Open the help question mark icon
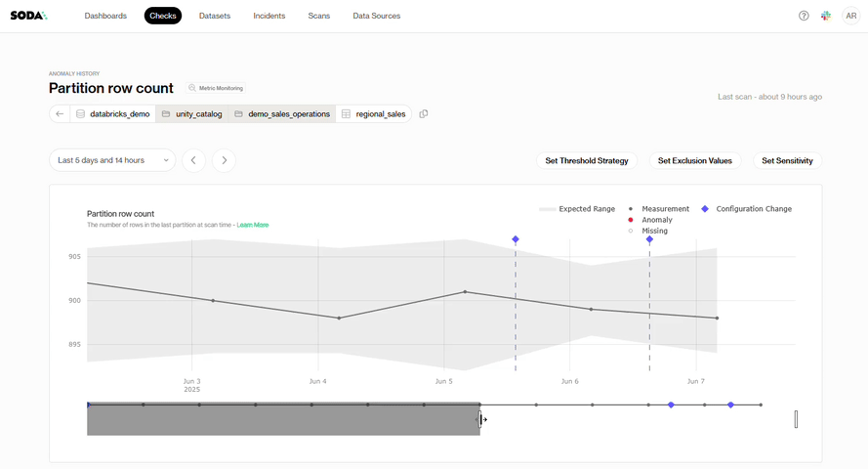Viewport: 868px width, 469px height. click(804, 16)
